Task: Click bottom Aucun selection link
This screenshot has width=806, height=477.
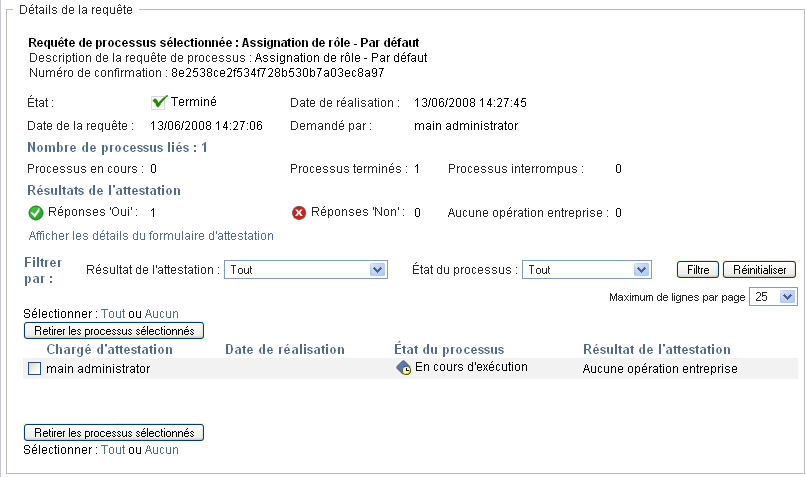Action: pyautogui.click(x=161, y=450)
